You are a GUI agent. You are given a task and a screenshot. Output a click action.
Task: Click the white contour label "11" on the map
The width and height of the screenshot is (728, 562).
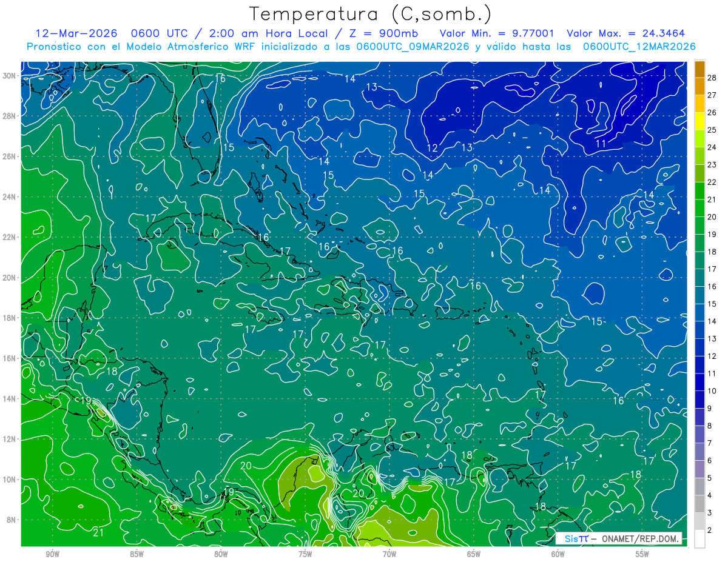(601, 144)
